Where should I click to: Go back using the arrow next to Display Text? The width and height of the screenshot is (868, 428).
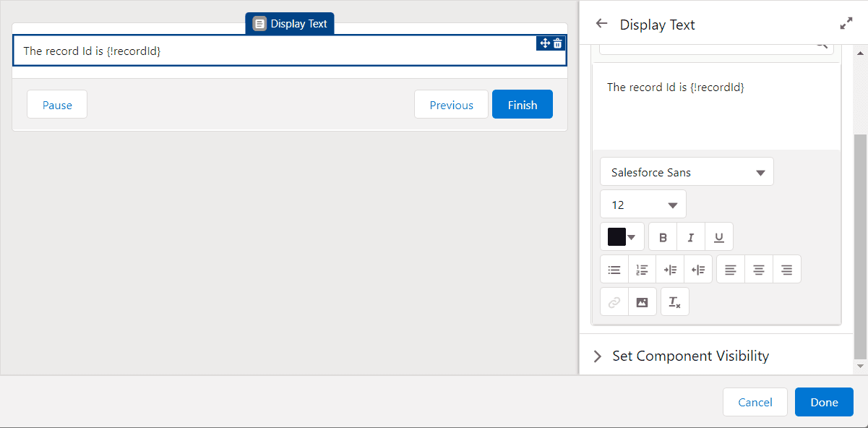click(601, 24)
